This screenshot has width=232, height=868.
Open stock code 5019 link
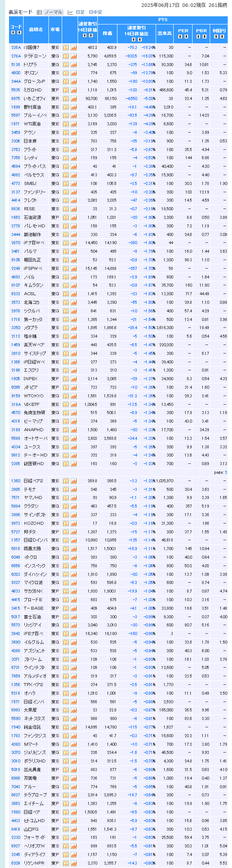point(16,770)
